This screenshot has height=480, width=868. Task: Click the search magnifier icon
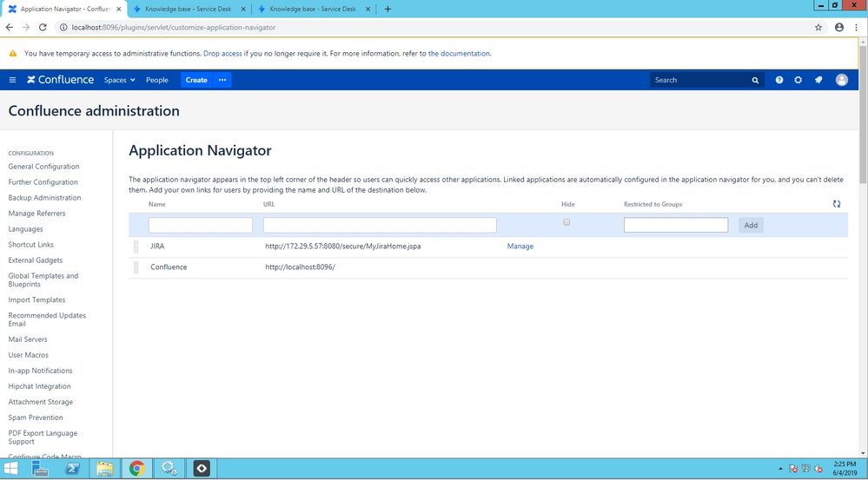tap(755, 80)
